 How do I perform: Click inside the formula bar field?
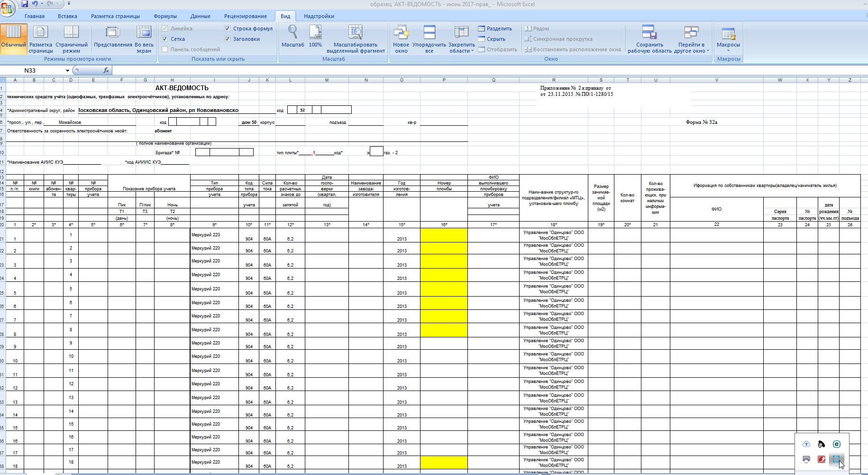474,70
